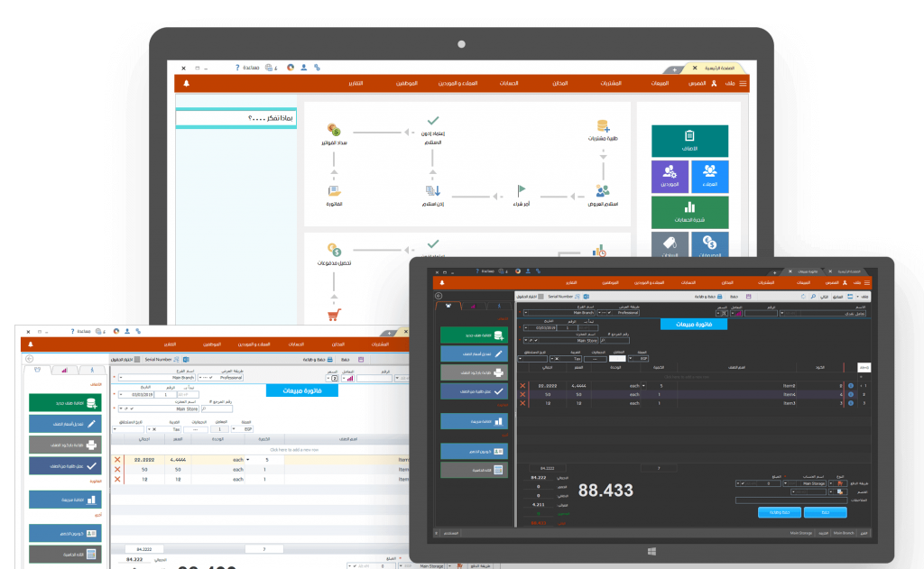Delete the 22.2222 row in the tablet window

coord(522,386)
